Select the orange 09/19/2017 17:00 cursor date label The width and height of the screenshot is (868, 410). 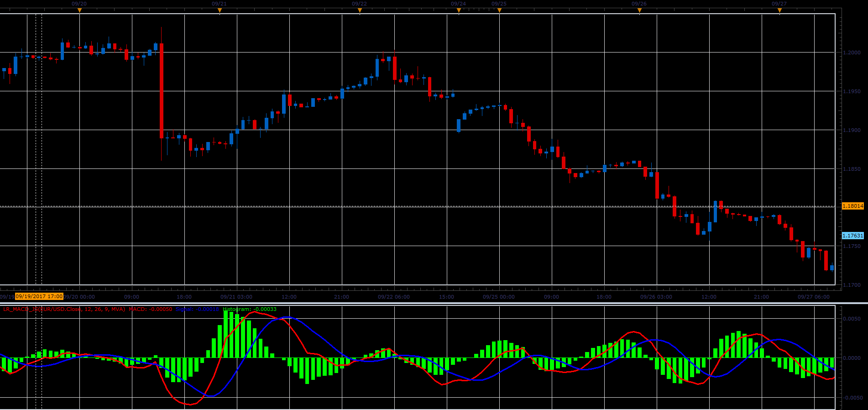[39, 296]
